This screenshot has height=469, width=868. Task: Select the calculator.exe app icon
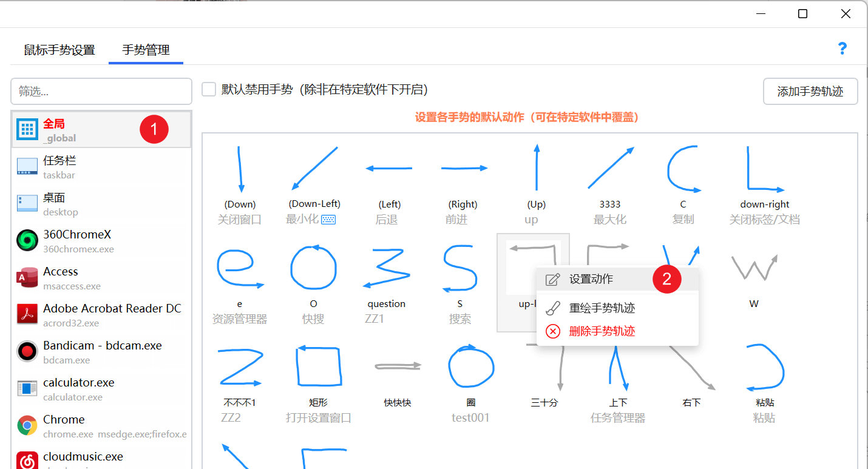click(27, 389)
